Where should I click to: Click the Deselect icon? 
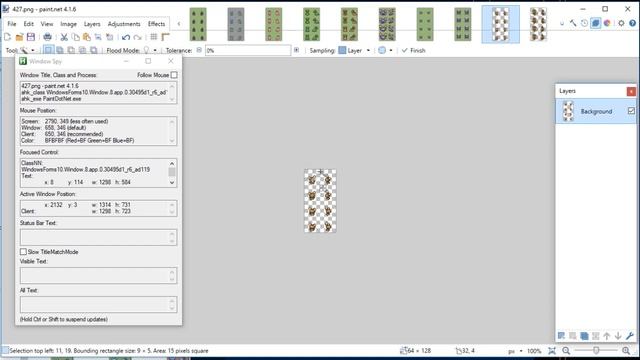[109, 37]
